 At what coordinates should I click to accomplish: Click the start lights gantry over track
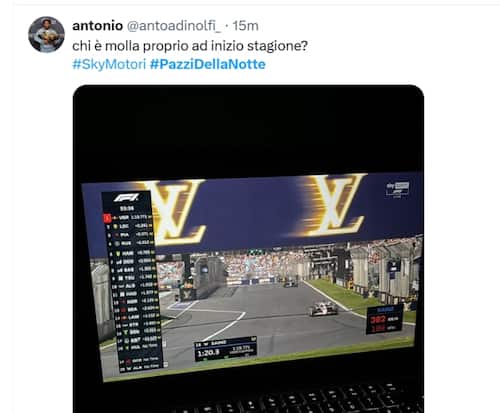click(x=258, y=253)
